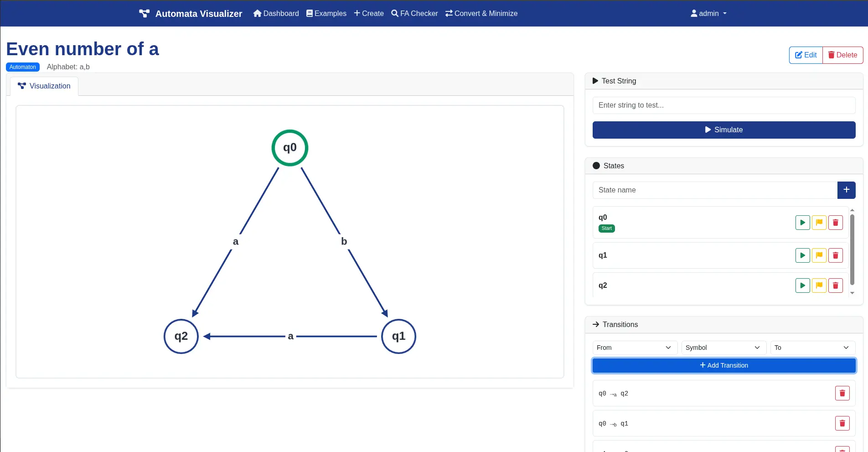Toggle q2 accept state with flag icon
This screenshot has height=452, width=868.
[x=819, y=286]
